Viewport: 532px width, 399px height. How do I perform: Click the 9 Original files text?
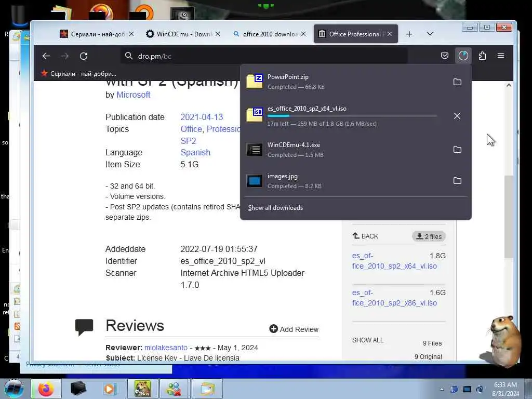click(x=428, y=356)
